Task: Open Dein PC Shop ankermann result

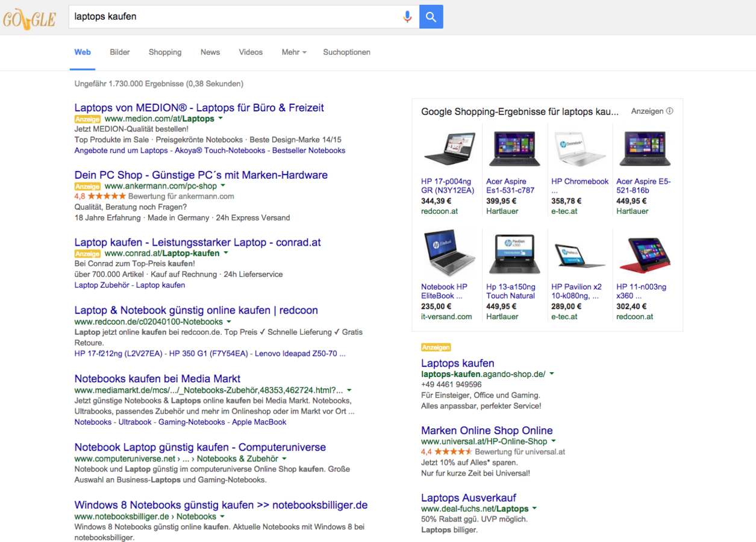Action: (x=201, y=175)
